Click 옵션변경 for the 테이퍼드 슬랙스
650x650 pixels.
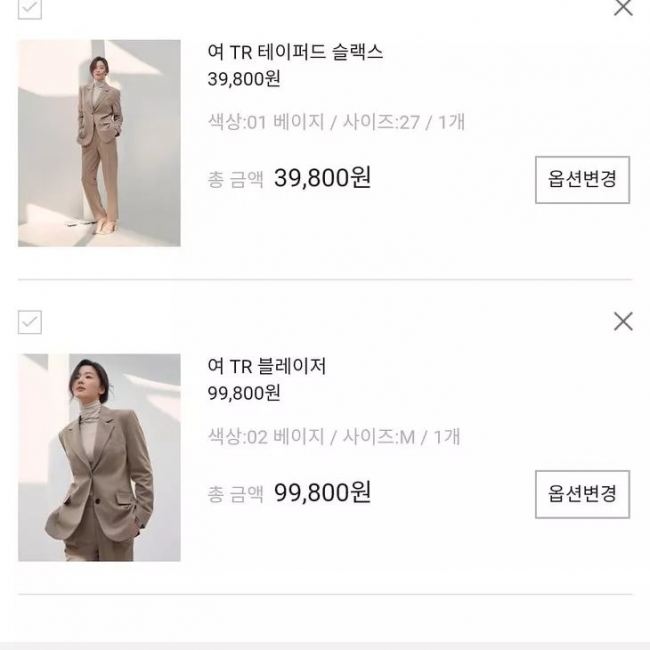(x=582, y=179)
